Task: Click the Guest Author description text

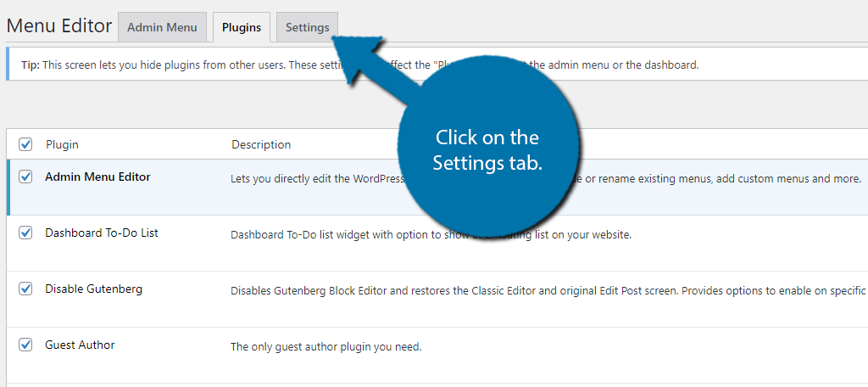Action: tap(326, 347)
